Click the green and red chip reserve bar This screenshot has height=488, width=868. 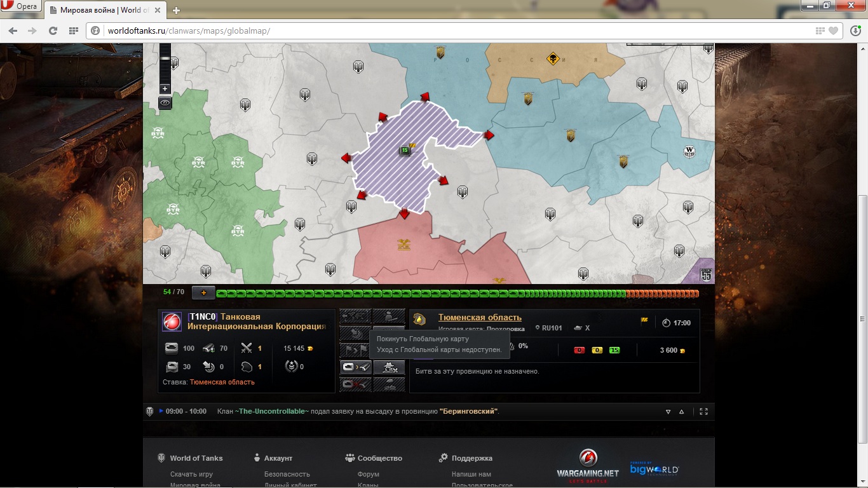pyautogui.click(x=458, y=294)
